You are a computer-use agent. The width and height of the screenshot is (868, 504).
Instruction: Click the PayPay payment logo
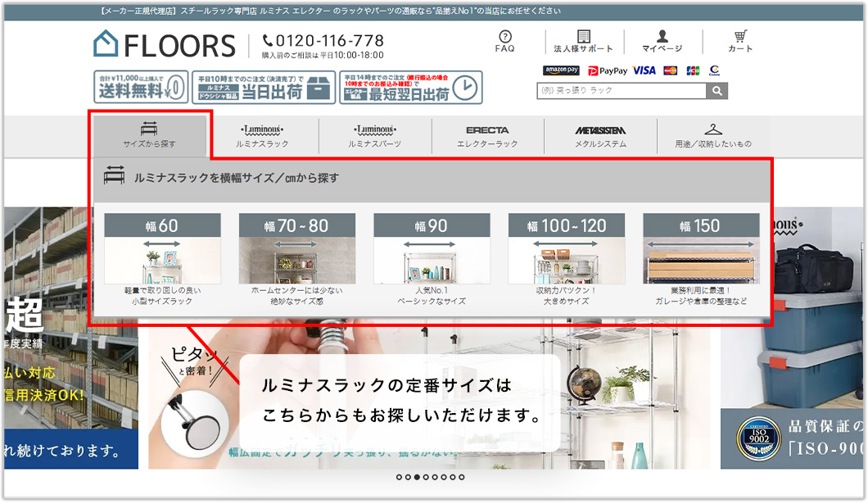(x=608, y=71)
